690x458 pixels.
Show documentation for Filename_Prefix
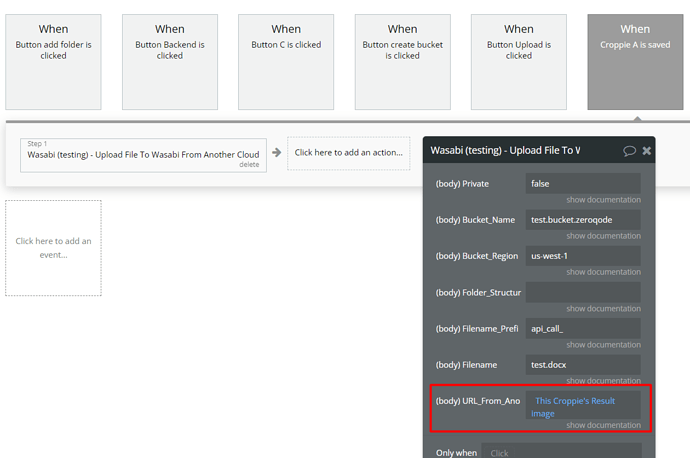pyautogui.click(x=603, y=344)
